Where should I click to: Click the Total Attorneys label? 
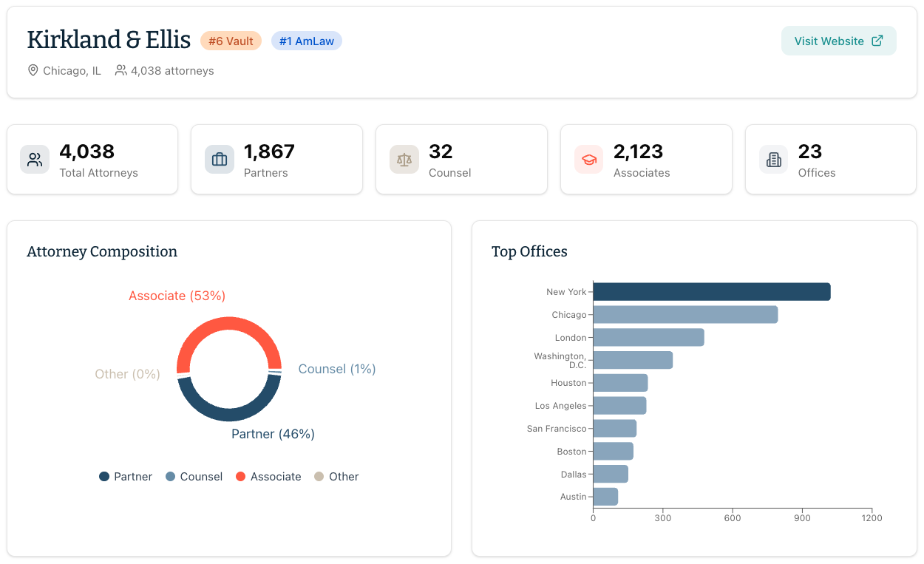click(98, 173)
